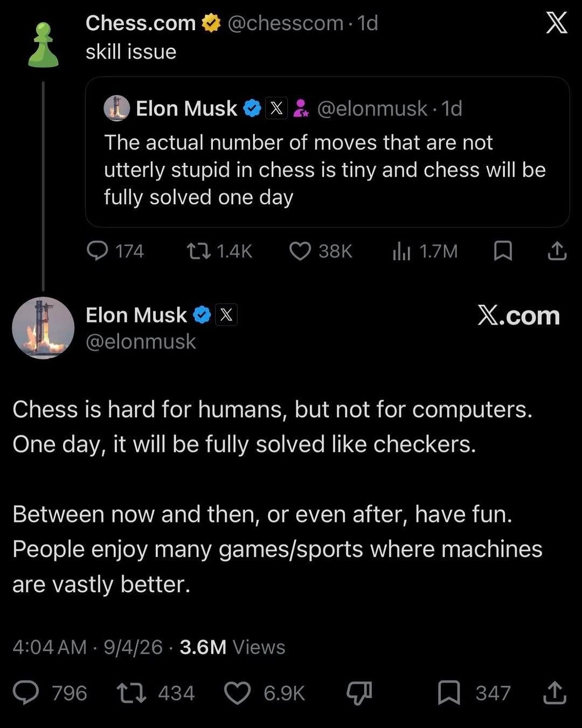The width and height of the screenshot is (582, 728).
Task: Repost the Chess.com post showing 1.4K
Action: 219,251
